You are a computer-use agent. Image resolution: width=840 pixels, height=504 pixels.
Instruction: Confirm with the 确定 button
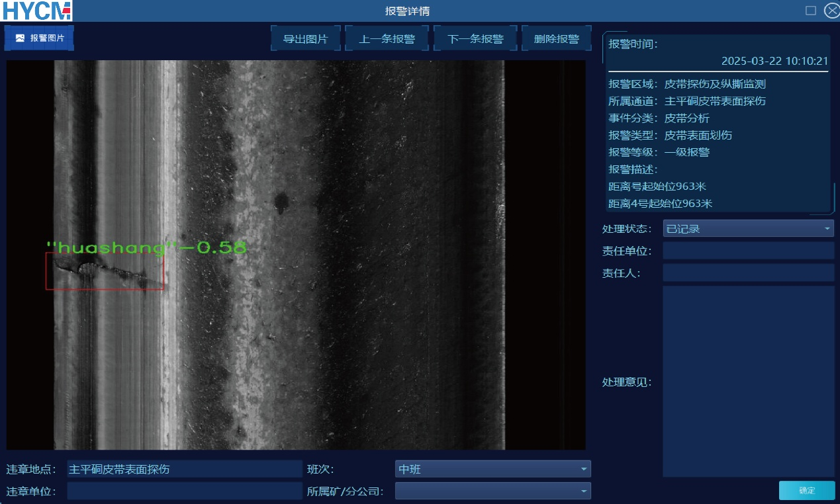tap(807, 490)
